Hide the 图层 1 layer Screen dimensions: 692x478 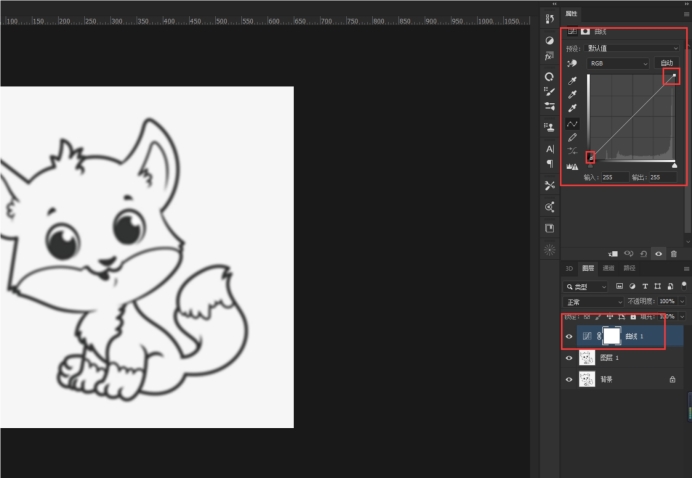tap(569, 358)
